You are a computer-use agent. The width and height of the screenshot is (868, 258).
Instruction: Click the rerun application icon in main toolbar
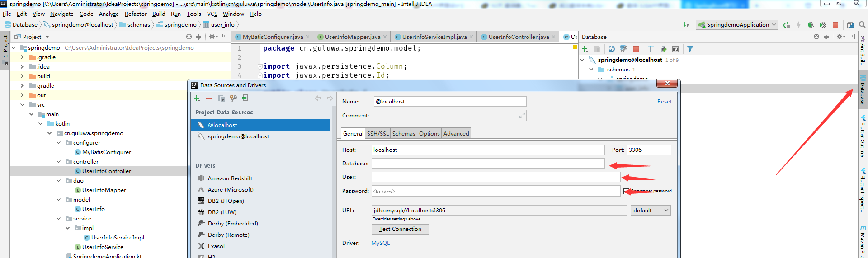[787, 25]
